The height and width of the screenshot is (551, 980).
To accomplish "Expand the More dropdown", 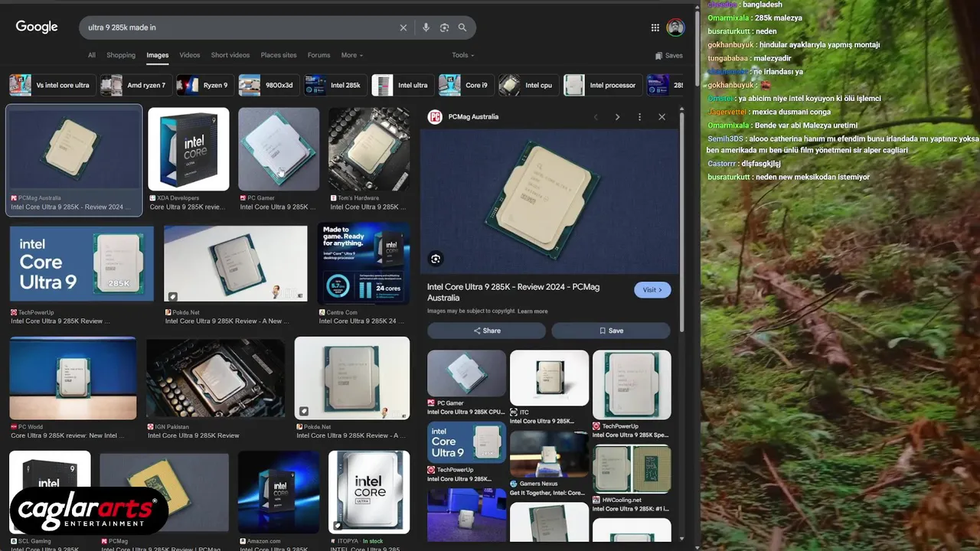I will click(352, 55).
